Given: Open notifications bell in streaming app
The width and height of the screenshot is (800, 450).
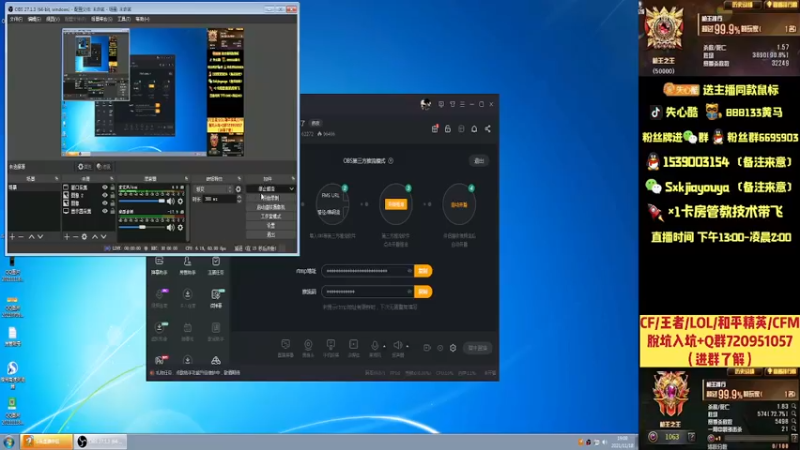Looking at the screenshot, I should tap(474, 129).
